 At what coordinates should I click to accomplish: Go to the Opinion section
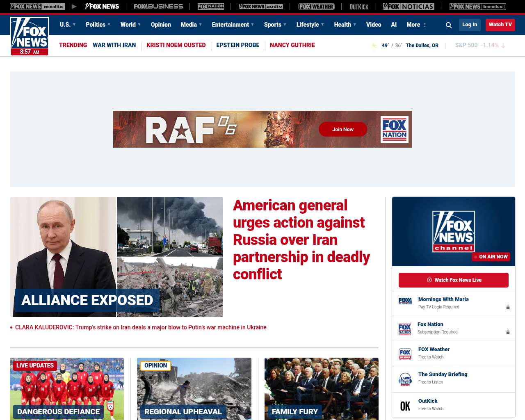point(161,25)
